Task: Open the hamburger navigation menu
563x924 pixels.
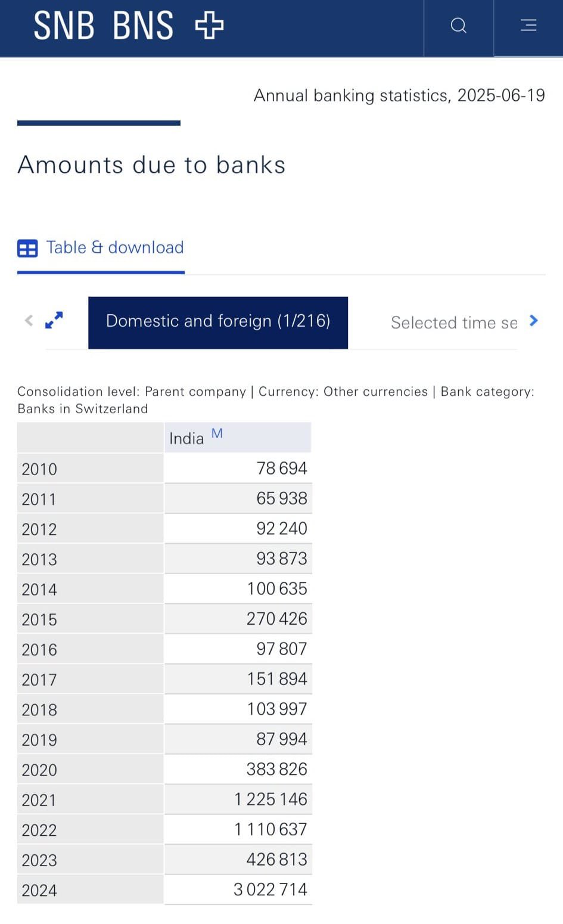Action: pos(528,26)
